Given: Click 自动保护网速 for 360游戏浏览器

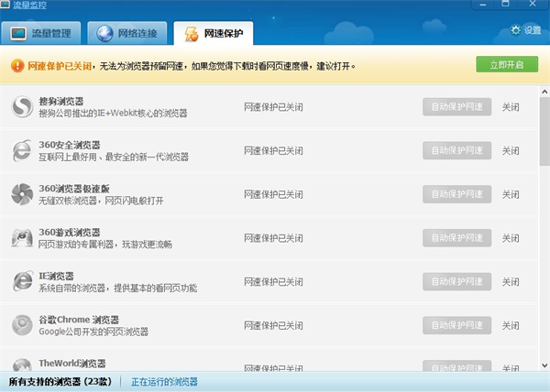Looking at the screenshot, I should [x=456, y=238].
